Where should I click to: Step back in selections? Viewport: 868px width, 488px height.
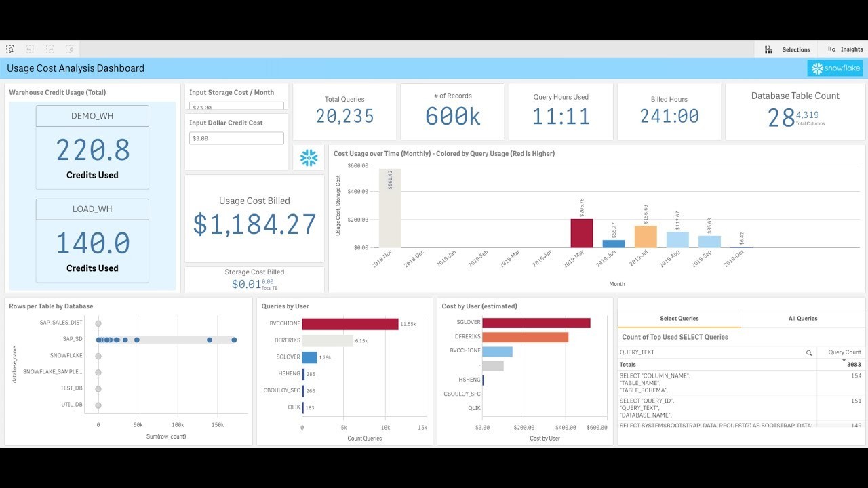click(30, 49)
